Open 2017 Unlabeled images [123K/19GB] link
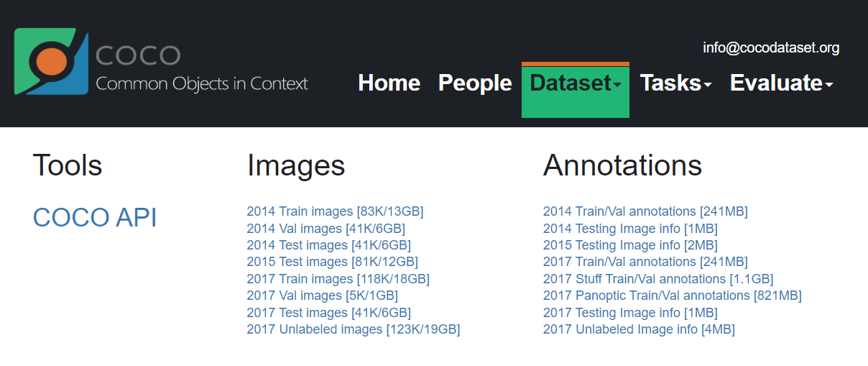 pyautogui.click(x=353, y=329)
